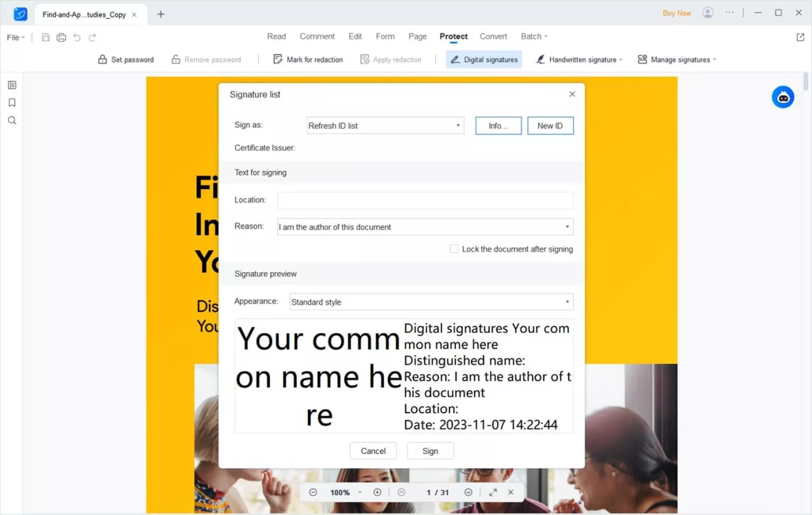The height and width of the screenshot is (515, 812).
Task: Open the search sidebar panel
Action: [x=12, y=120]
